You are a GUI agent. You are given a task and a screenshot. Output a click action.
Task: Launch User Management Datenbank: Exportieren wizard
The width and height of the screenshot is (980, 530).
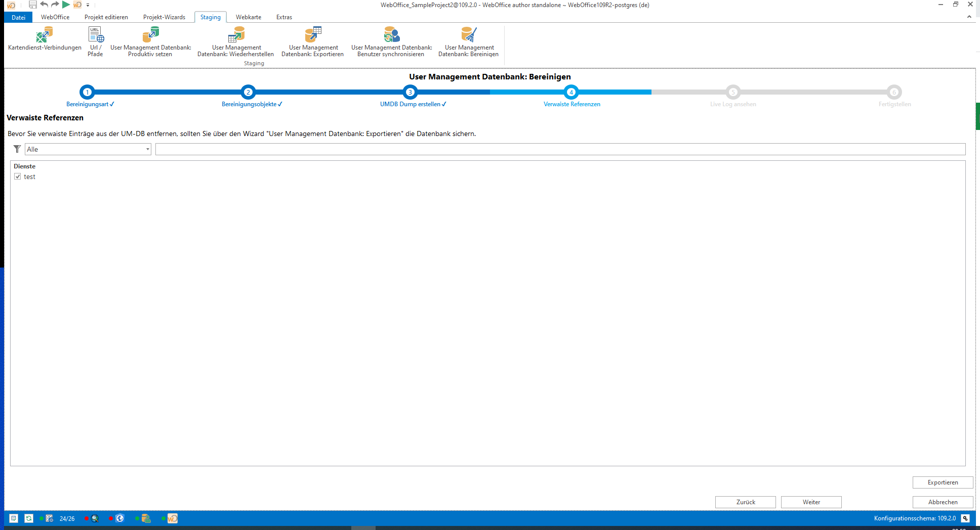point(313,41)
